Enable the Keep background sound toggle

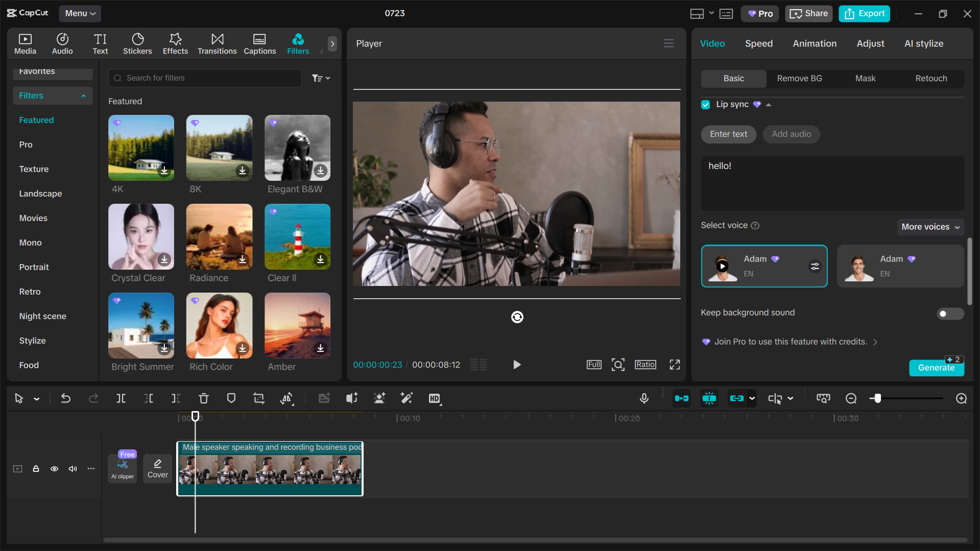949,313
